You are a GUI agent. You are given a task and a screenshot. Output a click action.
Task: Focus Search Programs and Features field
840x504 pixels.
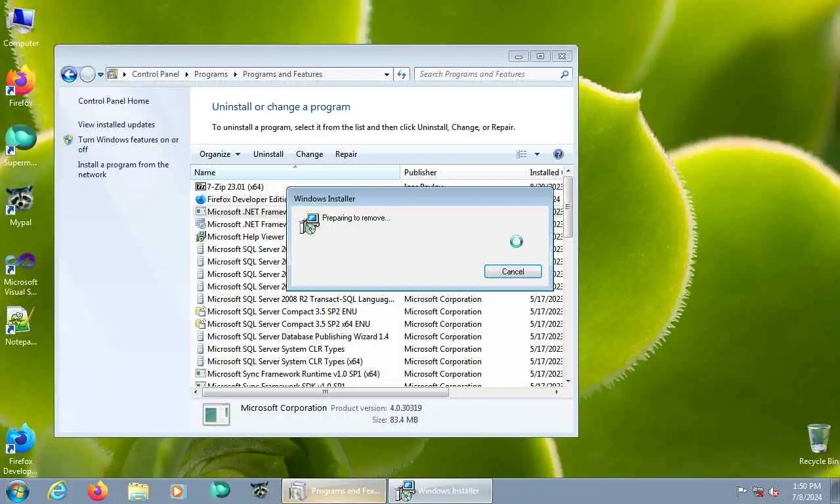pos(493,74)
